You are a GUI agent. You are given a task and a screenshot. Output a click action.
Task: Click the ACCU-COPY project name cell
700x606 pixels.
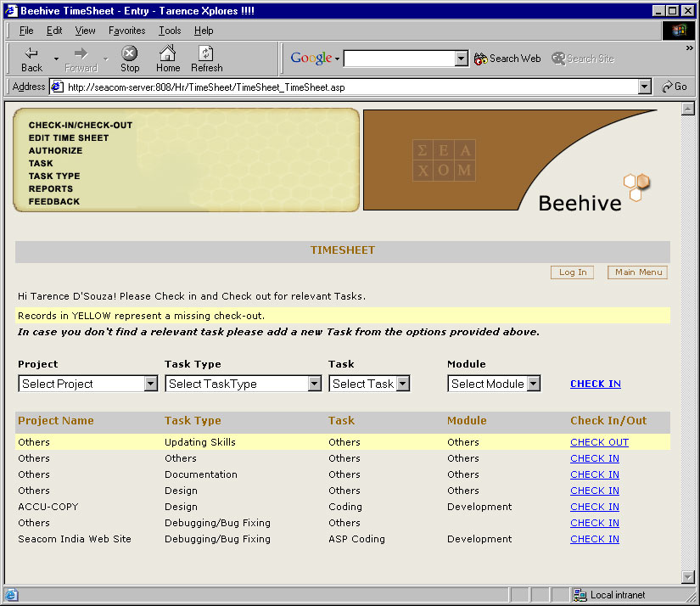[48, 507]
